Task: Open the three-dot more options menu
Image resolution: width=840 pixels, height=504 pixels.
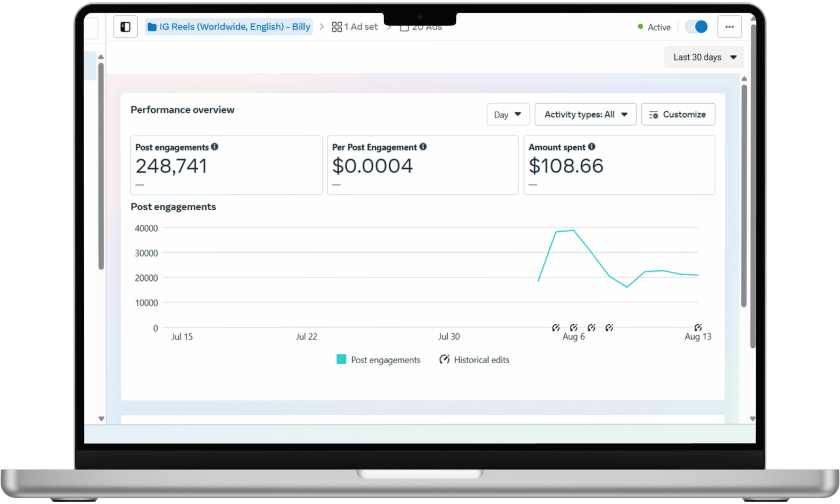Action: click(729, 27)
